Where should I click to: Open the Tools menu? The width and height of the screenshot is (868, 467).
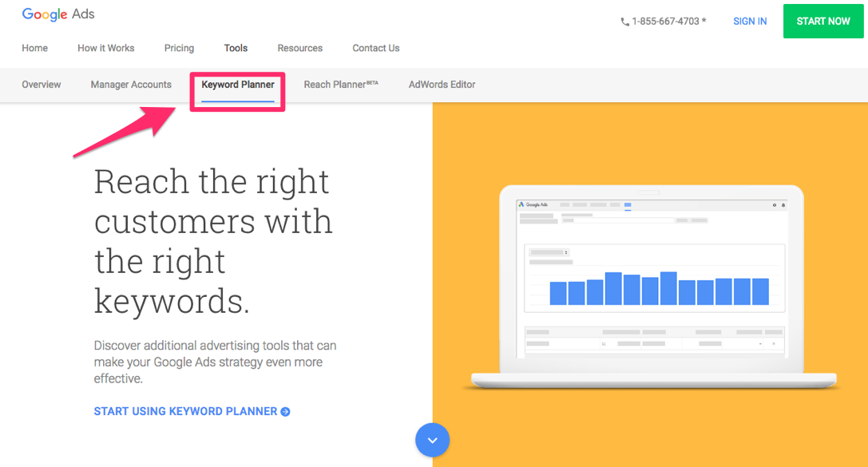[236, 48]
